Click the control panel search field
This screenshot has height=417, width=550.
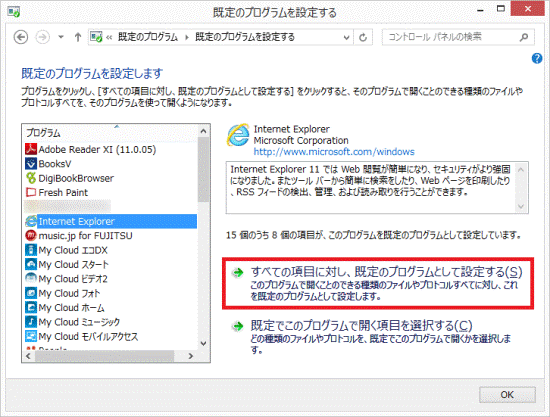[x=458, y=37]
